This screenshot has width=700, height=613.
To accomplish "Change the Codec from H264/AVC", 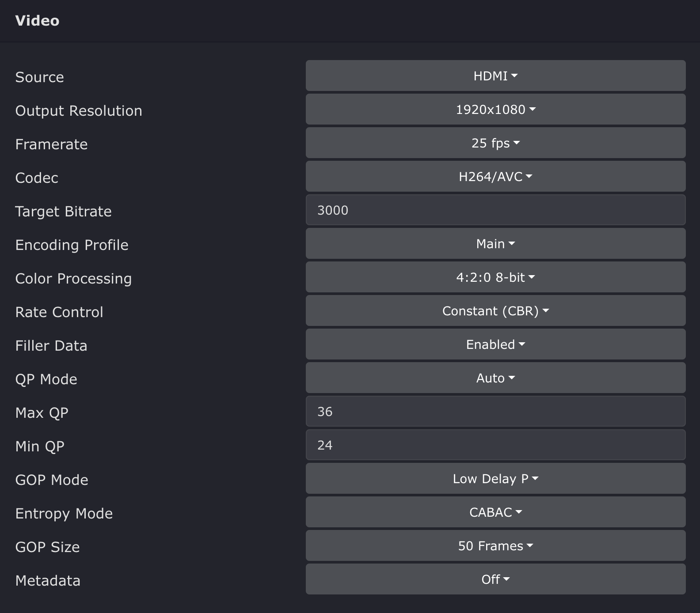I will [495, 177].
